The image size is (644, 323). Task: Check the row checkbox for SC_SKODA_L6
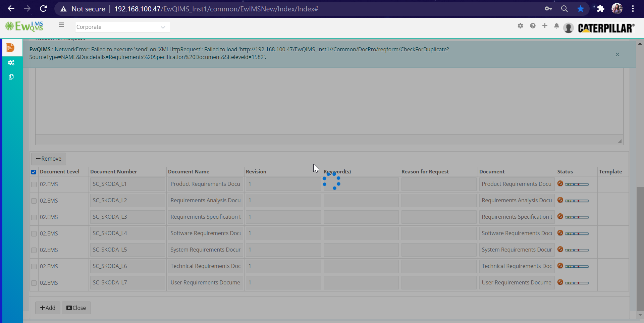click(x=34, y=267)
